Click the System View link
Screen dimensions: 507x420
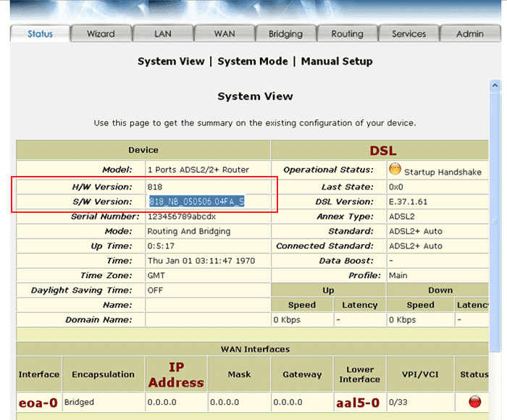pos(171,62)
